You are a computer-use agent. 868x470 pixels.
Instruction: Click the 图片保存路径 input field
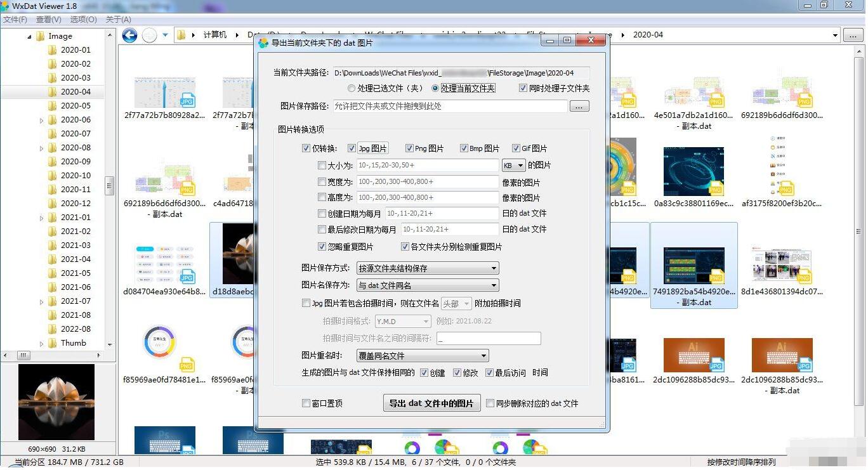(449, 106)
